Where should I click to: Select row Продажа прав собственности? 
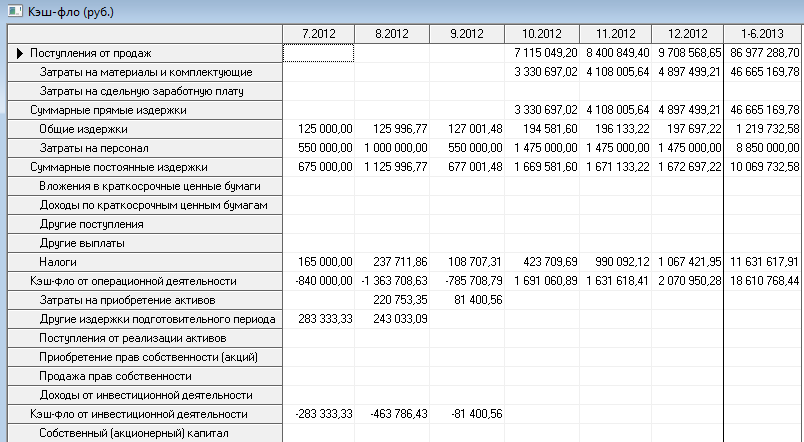click(145, 376)
